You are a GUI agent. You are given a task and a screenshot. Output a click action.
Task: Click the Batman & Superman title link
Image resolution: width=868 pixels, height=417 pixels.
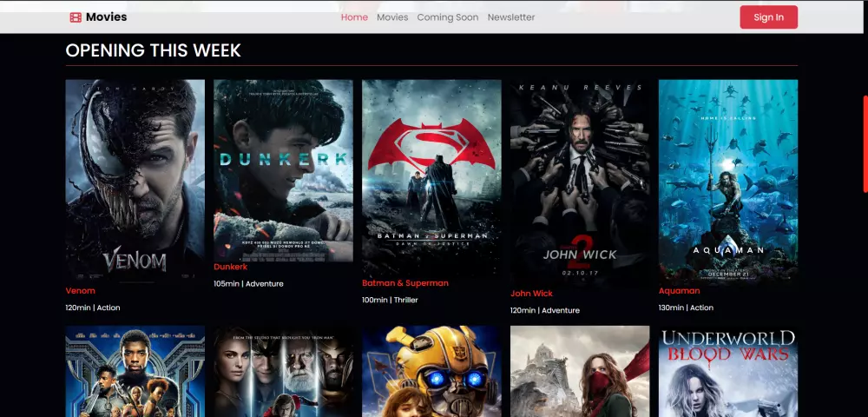tap(405, 283)
